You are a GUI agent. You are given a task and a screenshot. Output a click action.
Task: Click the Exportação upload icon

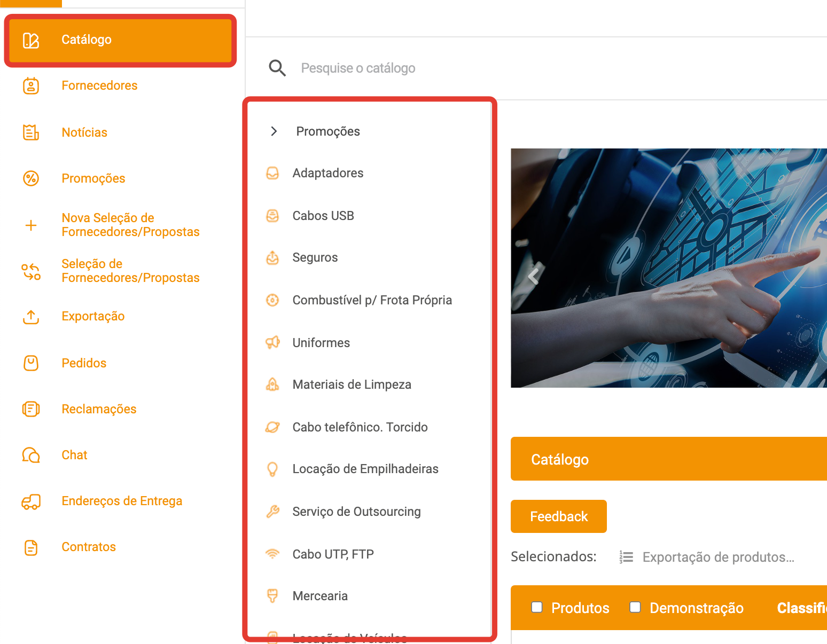(x=31, y=317)
